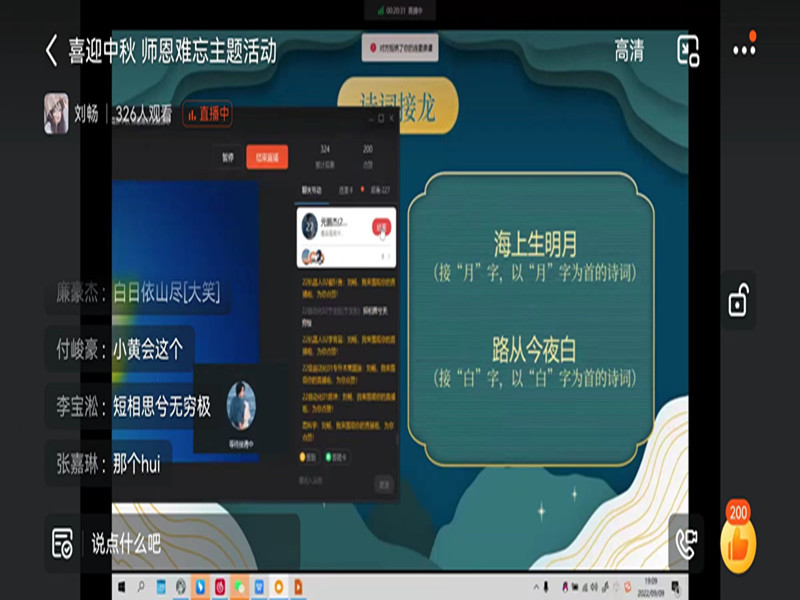Click the taskbar search magnifier icon
Viewport: 800px width, 600px height.
pos(141,586)
